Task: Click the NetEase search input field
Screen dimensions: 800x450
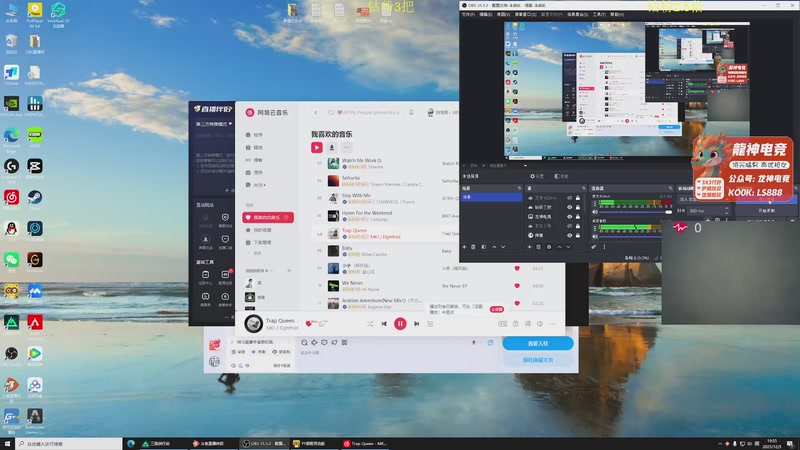Action: point(365,112)
